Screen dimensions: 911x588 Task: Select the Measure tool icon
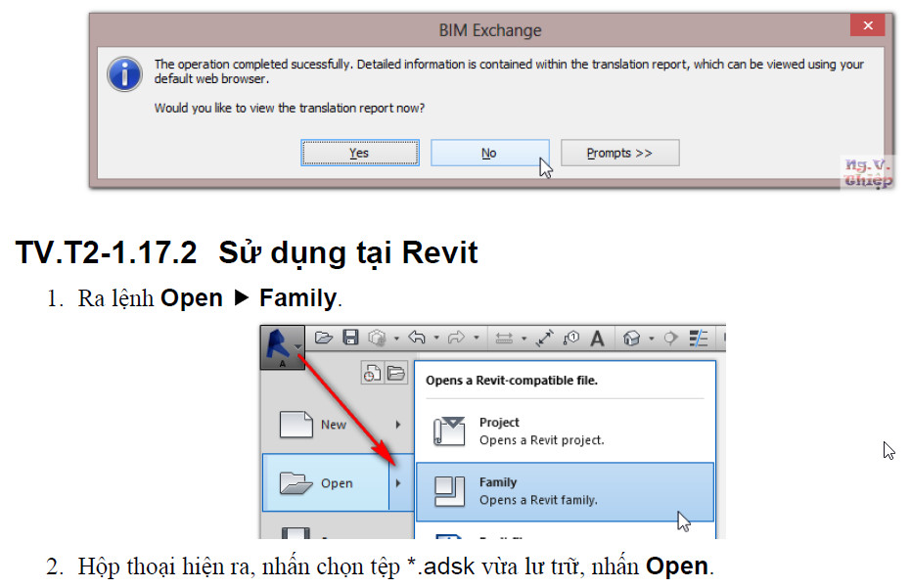point(504,339)
